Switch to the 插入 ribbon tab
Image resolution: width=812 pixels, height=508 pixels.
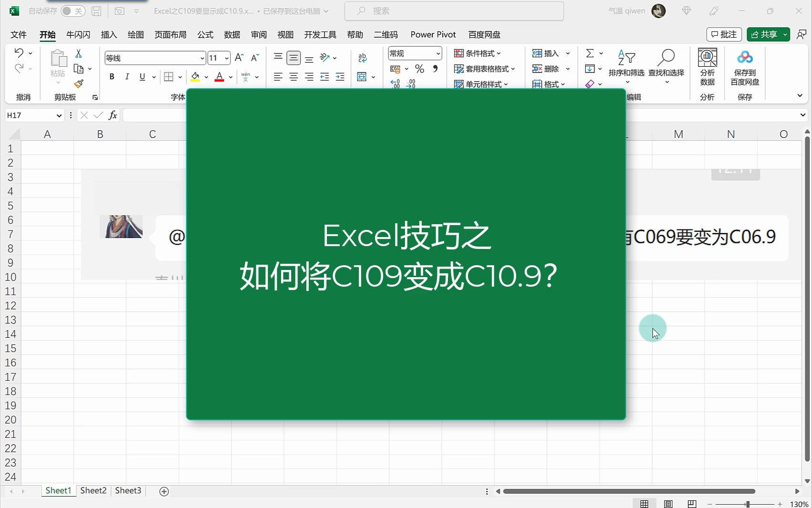coord(109,34)
